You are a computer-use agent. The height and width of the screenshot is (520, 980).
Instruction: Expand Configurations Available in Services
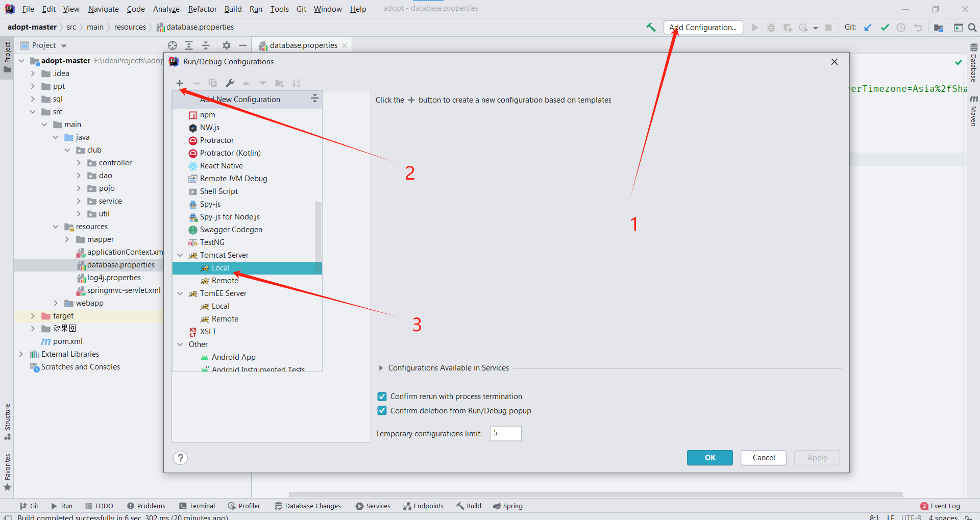tap(381, 368)
